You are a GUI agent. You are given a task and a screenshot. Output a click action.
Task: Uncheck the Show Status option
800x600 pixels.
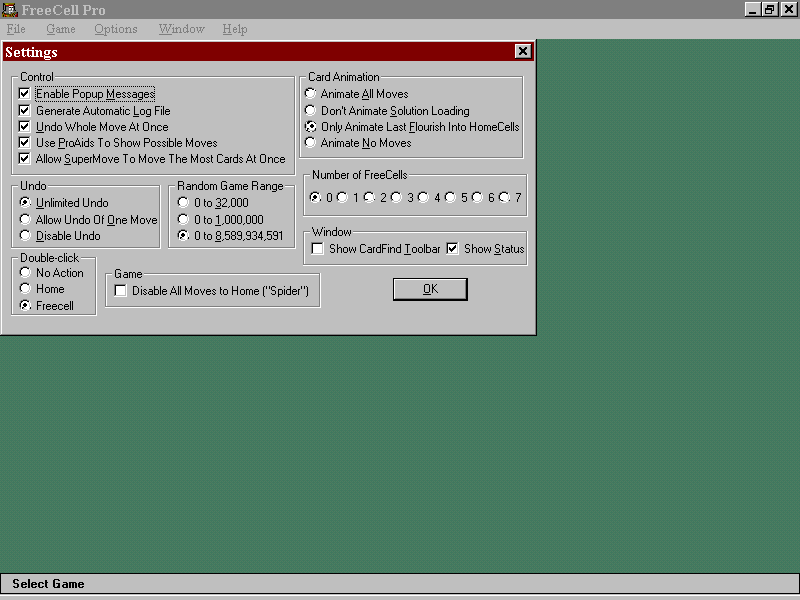[453, 249]
